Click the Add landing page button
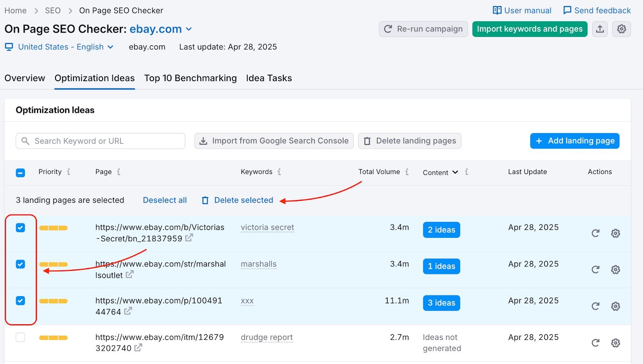Viewport: 643px width, 364px height. pyautogui.click(x=574, y=141)
